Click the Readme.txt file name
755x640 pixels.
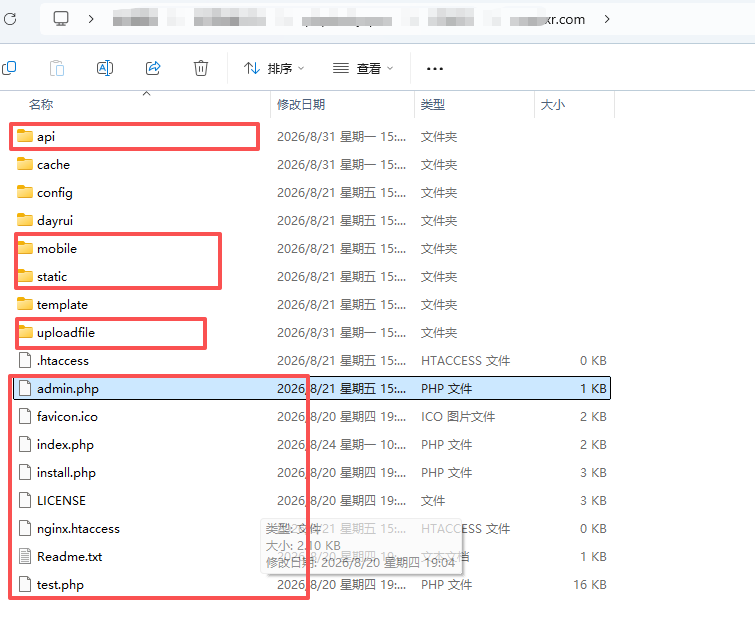(70, 557)
